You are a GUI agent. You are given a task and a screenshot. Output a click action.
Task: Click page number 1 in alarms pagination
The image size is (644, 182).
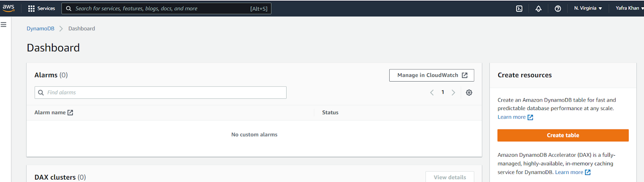443,92
